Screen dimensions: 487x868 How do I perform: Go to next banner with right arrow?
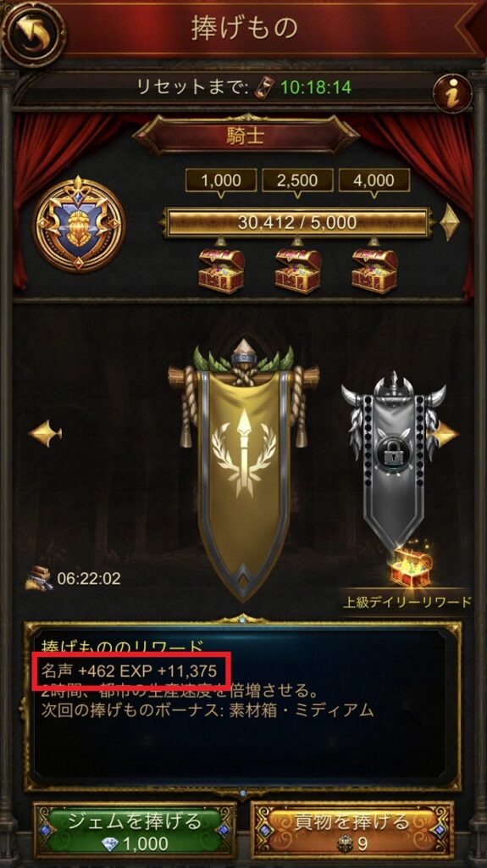(446, 435)
